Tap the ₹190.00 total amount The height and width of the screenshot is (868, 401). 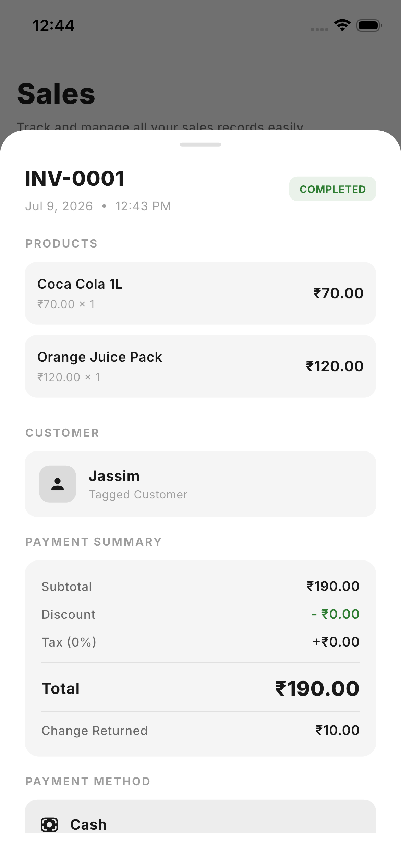(317, 688)
